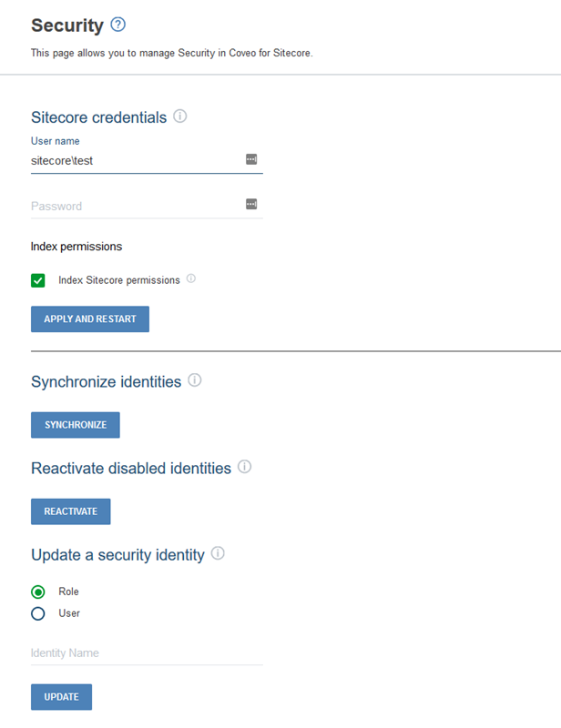Choose User as the identity type
The width and height of the screenshot is (561, 728).
click(37, 613)
